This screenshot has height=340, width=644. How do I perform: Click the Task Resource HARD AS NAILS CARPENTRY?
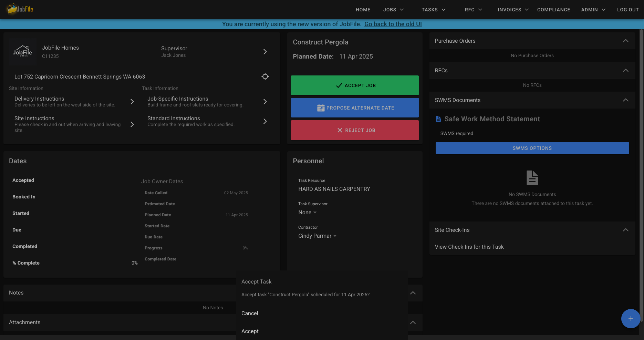click(x=334, y=189)
